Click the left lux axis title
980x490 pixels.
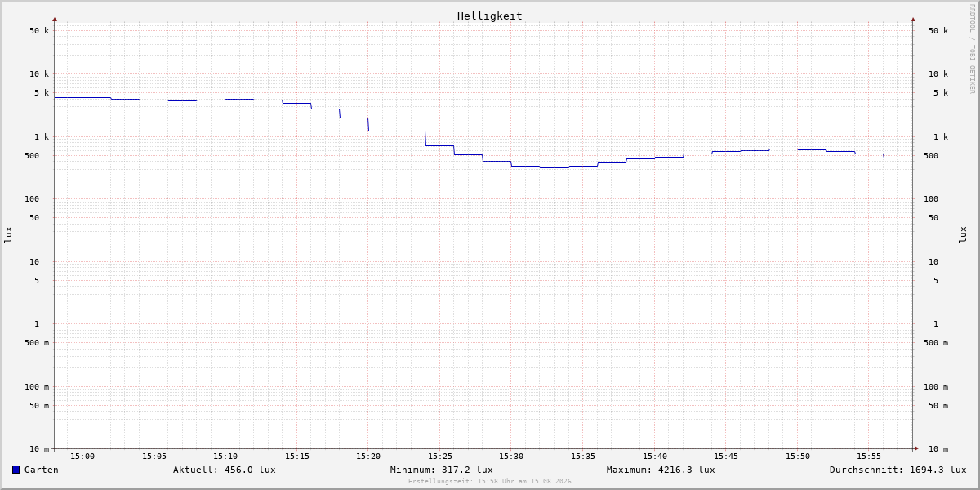point(8,234)
